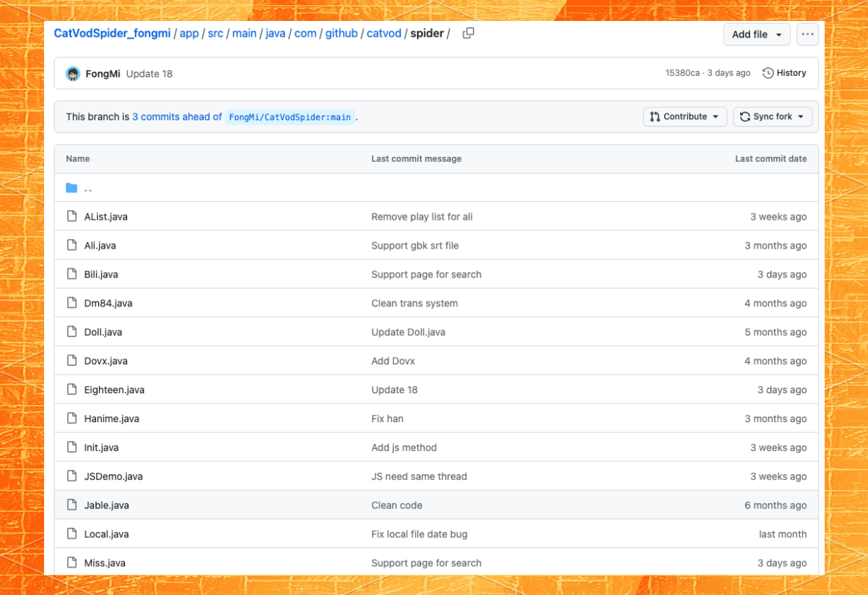Navigate to com breadcrumb folder
The width and height of the screenshot is (868, 595).
click(x=305, y=33)
